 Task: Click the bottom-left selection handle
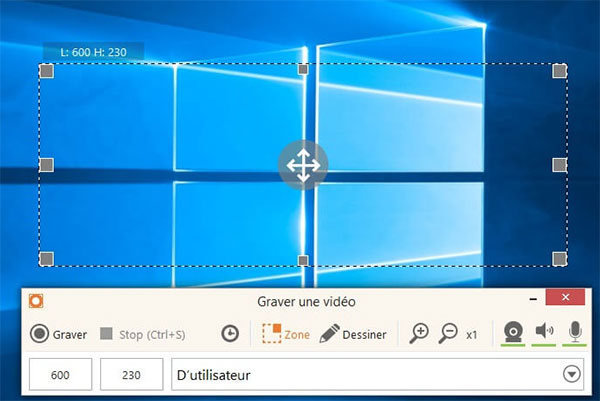[47, 259]
